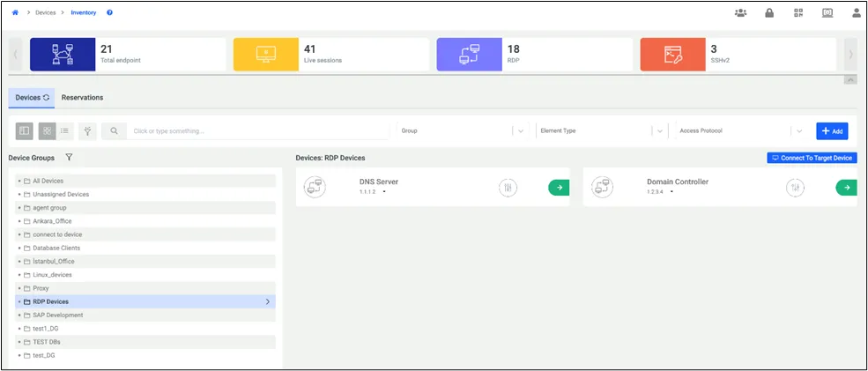The height and width of the screenshot is (371, 868).
Task: Expand Domain Controller address caret
Action: point(671,192)
